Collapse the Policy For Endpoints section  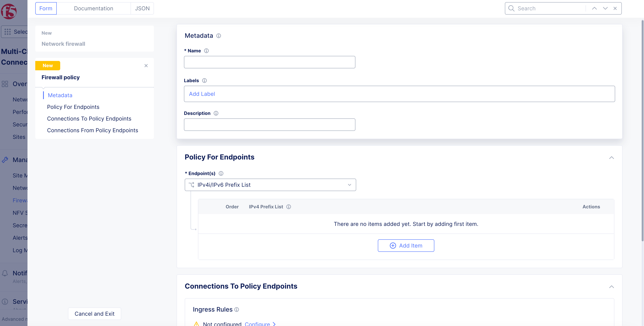coord(611,158)
